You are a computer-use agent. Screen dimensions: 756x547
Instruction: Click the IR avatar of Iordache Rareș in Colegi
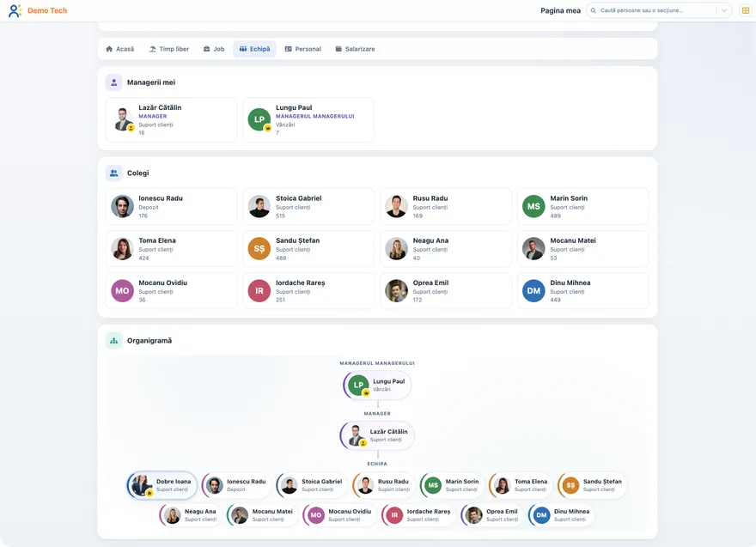[259, 291]
